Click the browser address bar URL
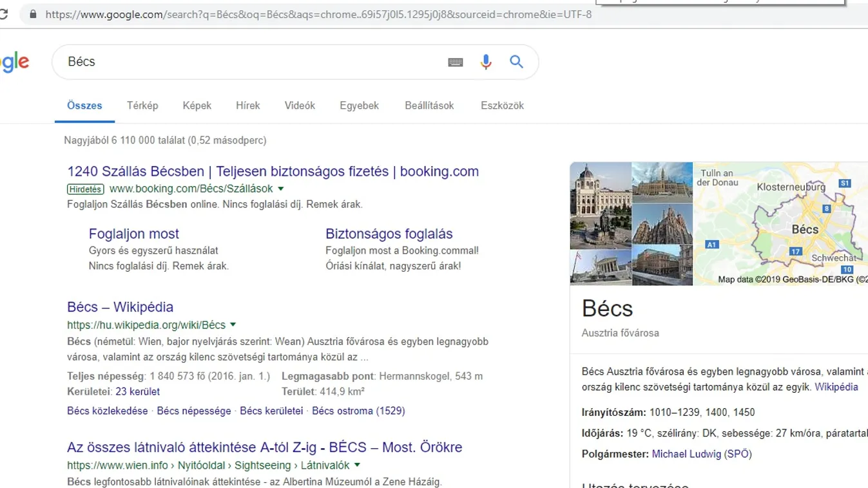 [x=318, y=14]
